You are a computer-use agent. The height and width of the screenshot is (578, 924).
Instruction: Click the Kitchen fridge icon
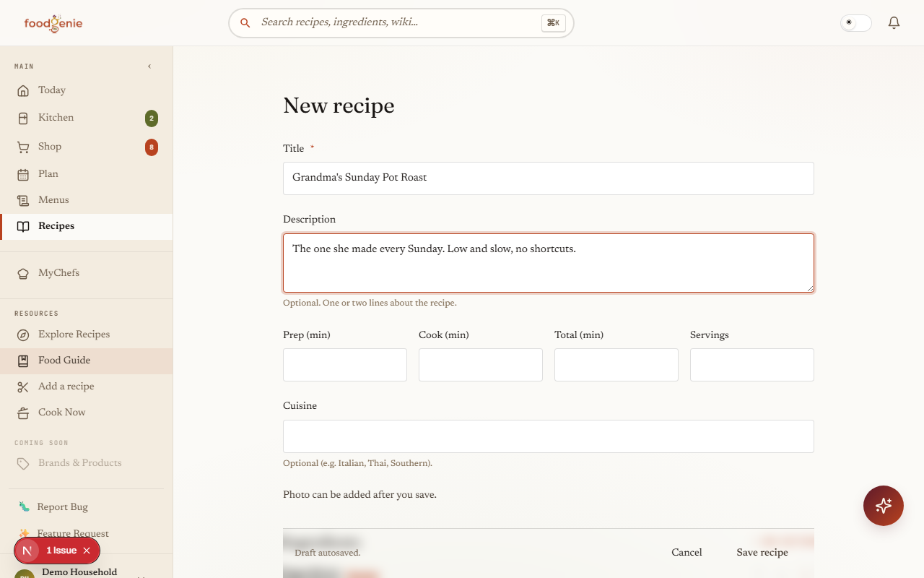pyautogui.click(x=23, y=118)
